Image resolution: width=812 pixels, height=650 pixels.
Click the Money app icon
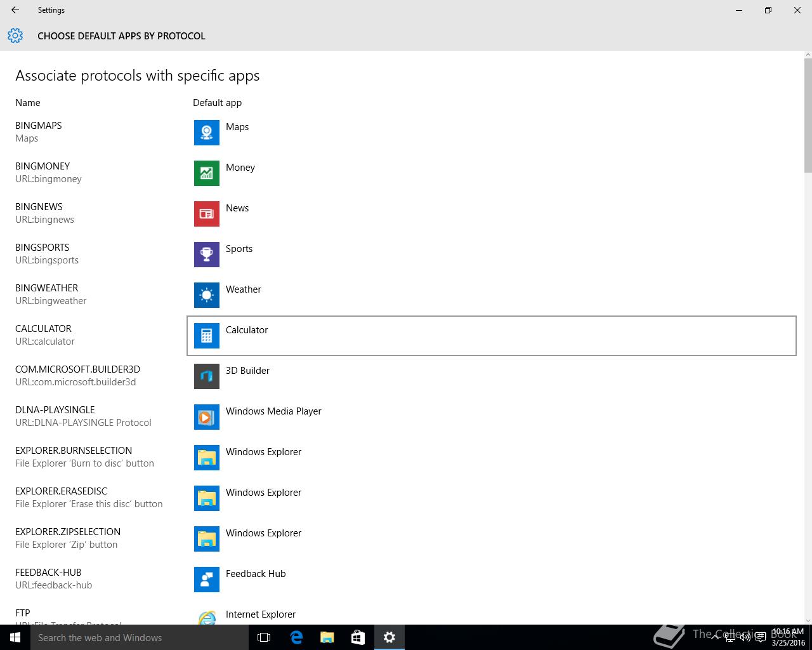tap(207, 173)
